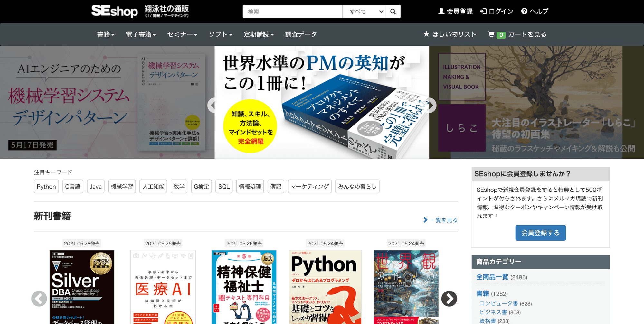This screenshot has height=324, width=644.
Task: Select the Python keyword tag
Action: point(46,187)
